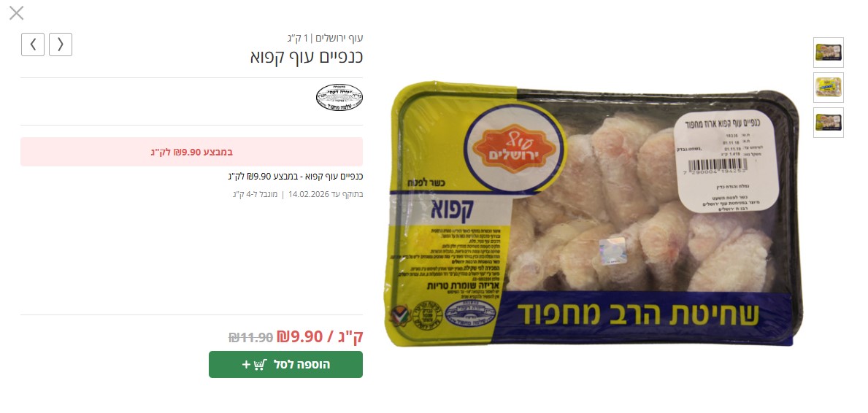Click the shopping cart icon in green button
Screen dimensions: 868x413
pos(261,364)
